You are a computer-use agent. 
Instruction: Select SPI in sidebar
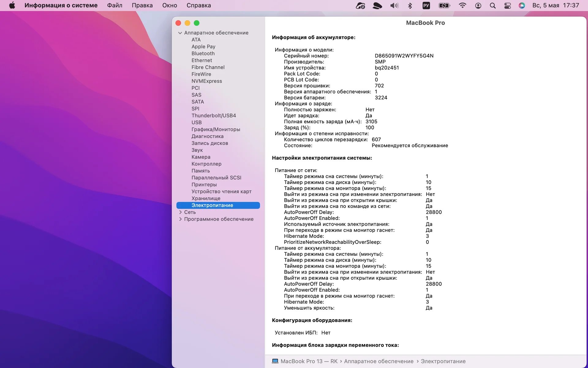[x=195, y=109]
